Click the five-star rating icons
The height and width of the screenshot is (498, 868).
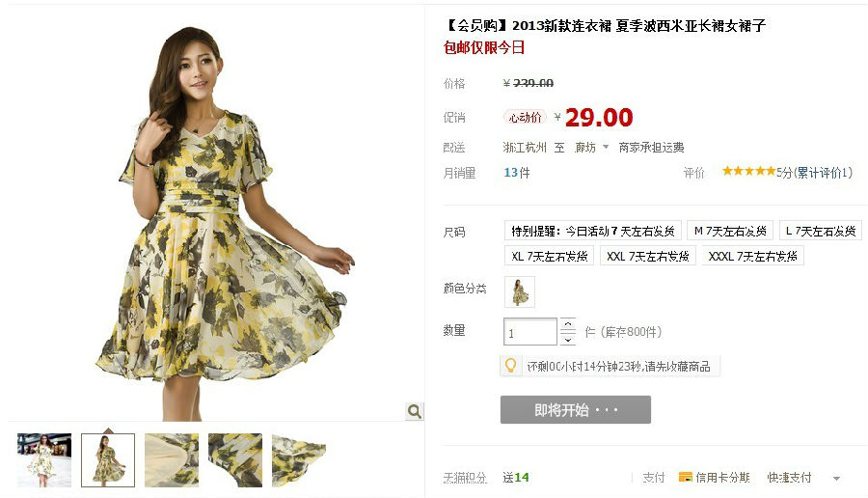[x=748, y=171]
